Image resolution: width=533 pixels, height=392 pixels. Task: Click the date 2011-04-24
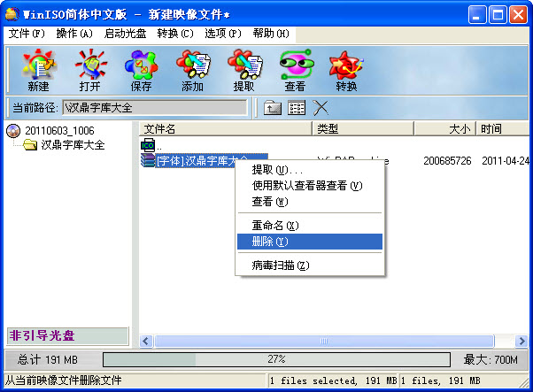coord(506,161)
